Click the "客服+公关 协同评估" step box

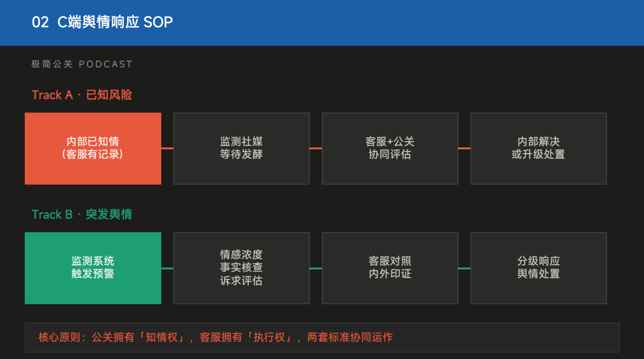point(390,148)
